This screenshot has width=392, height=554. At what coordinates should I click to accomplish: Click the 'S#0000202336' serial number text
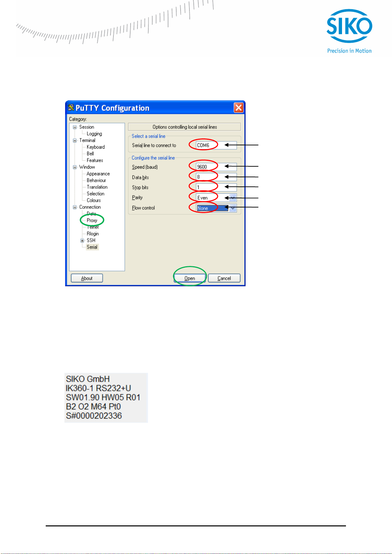click(94, 416)
